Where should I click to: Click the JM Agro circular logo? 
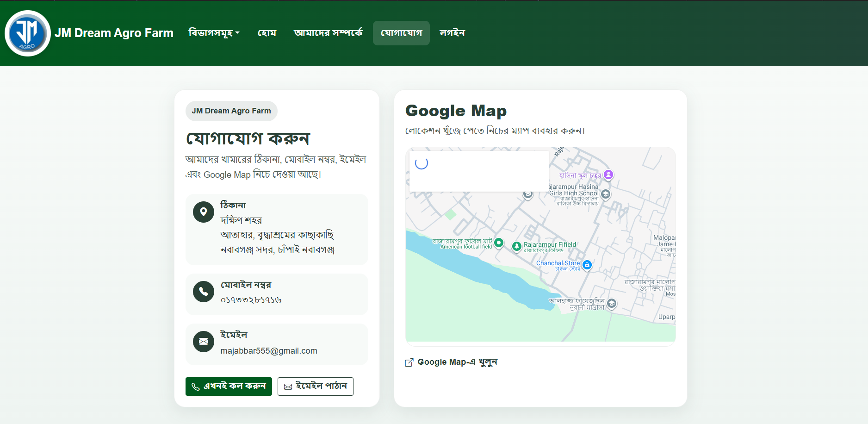pos(27,33)
